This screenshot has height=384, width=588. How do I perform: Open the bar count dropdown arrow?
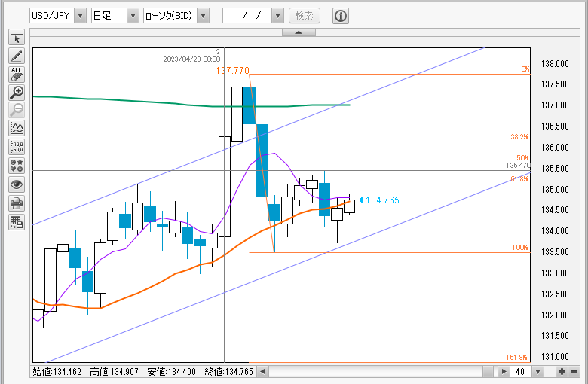[537, 372]
